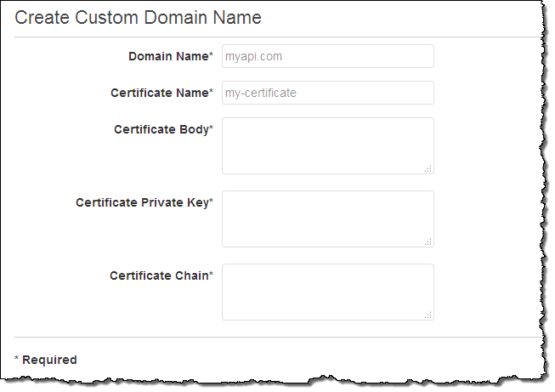Click the required asterisk after Certificate Body
The height and width of the screenshot is (392, 555).
tap(211, 128)
